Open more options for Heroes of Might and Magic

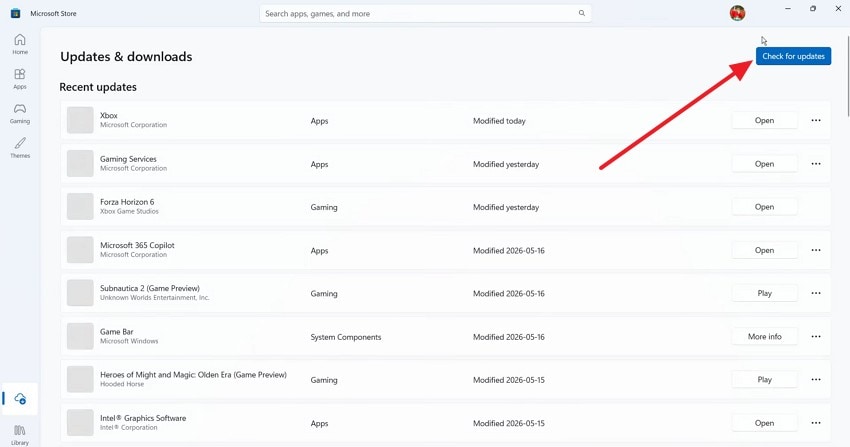(x=816, y=380)
